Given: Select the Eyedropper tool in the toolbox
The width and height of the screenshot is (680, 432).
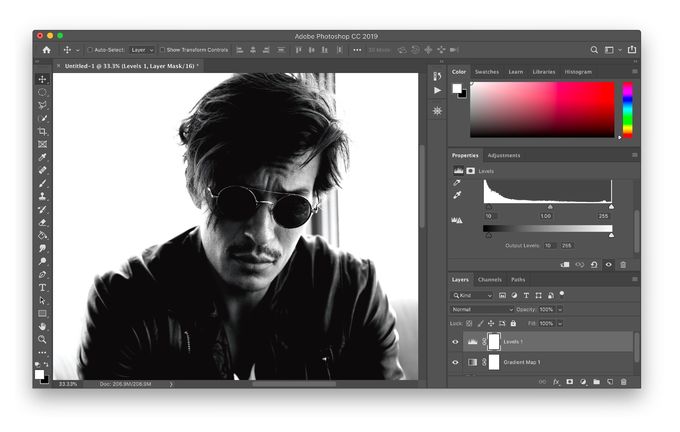Looking at the screenshot, I should (42, 157).
